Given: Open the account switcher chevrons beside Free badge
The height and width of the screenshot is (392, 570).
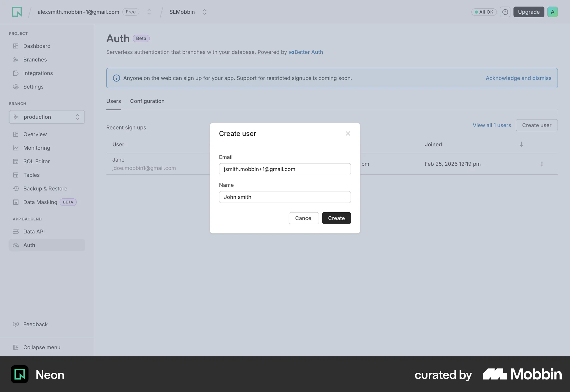Looking at the screenshot, I should [x=149, y=12].
